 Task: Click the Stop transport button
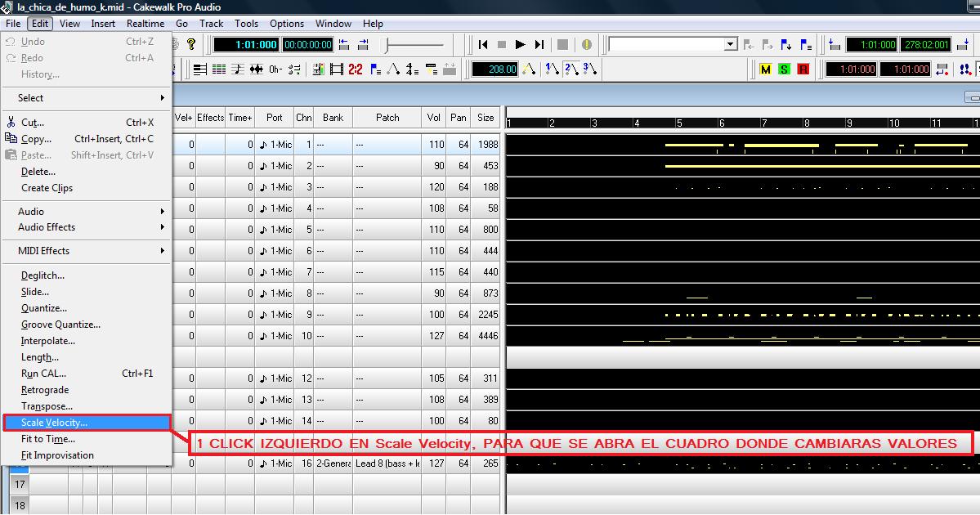[501, 44]
